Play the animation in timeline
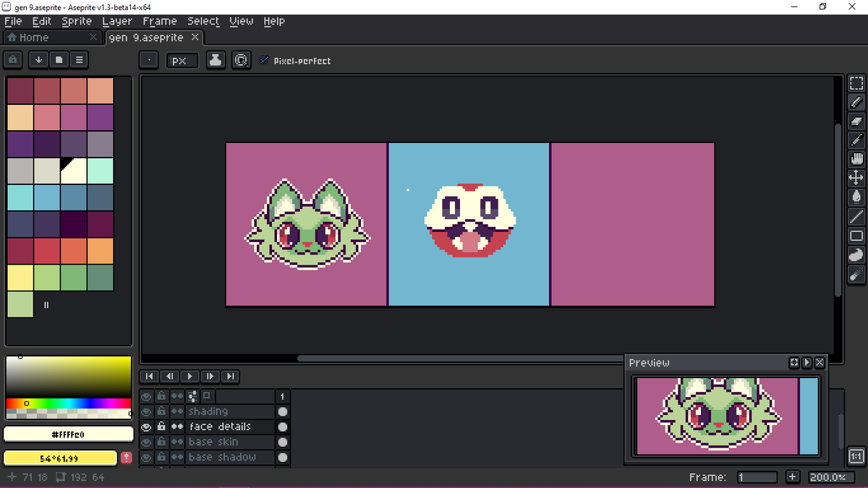 (190, 376)
